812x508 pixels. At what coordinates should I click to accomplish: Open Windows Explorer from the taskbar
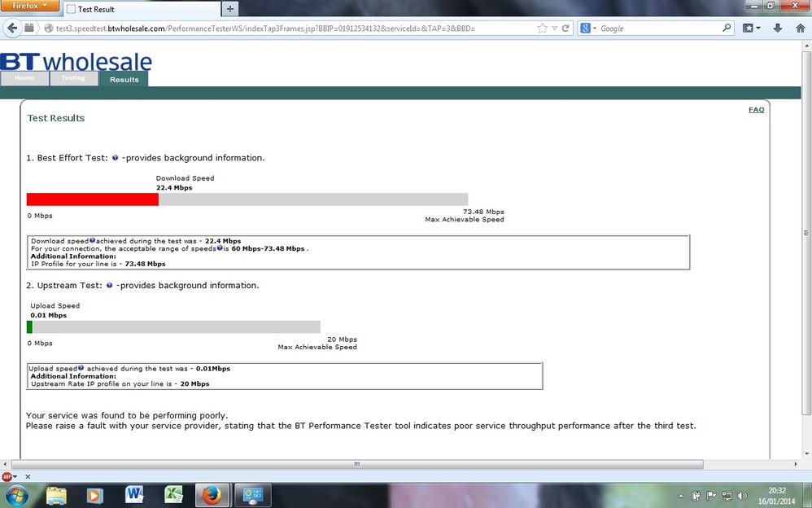56,496
